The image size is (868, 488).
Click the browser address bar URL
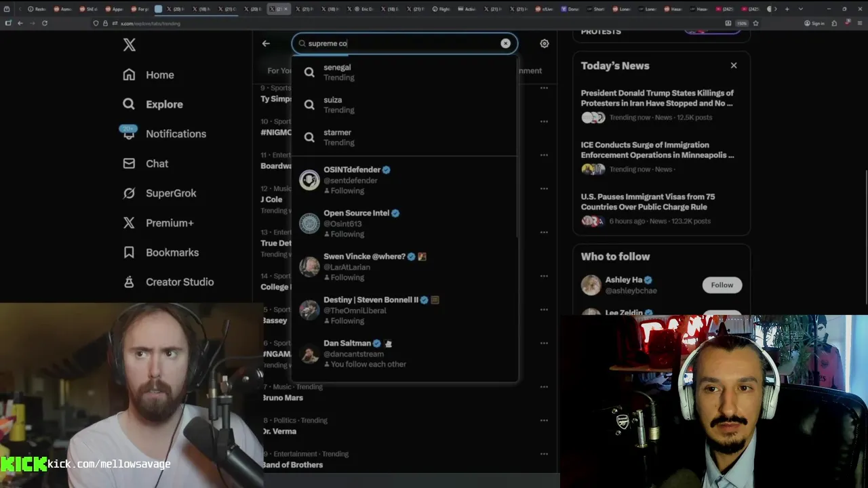(x=151, y=23)
